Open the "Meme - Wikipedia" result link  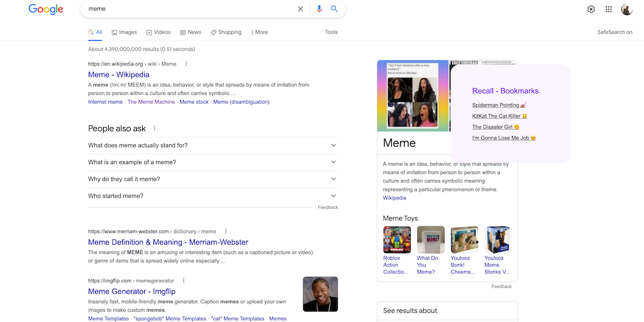[x=119, y=75]
